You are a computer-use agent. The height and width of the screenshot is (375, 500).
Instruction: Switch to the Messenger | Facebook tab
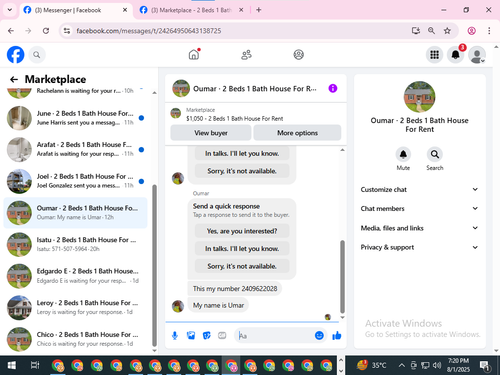click(x=75, y=10)
